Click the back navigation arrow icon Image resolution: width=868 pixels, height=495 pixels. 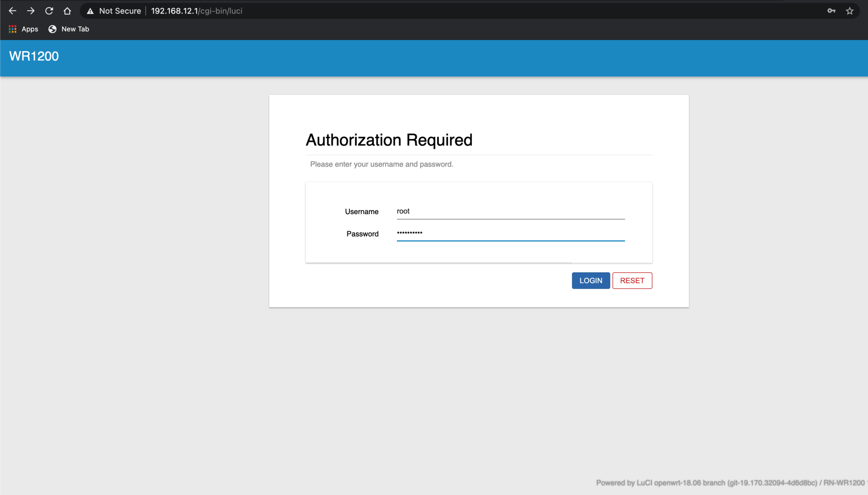pyautogui.click(x=13, y=11)
